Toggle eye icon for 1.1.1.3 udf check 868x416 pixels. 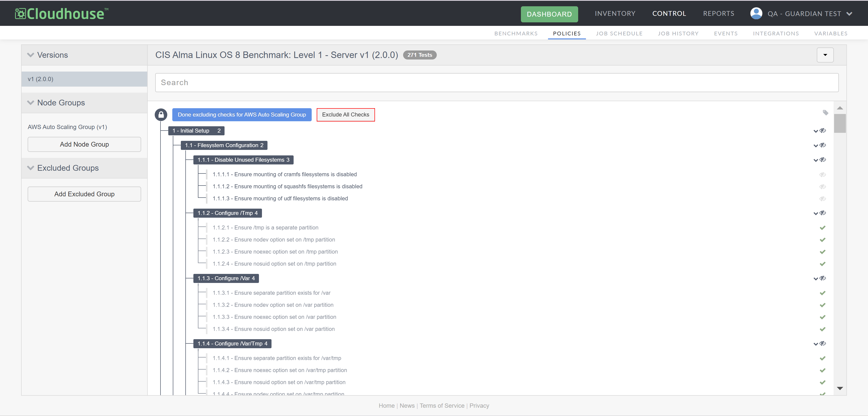pyautogui.click(x=823, y=199)
